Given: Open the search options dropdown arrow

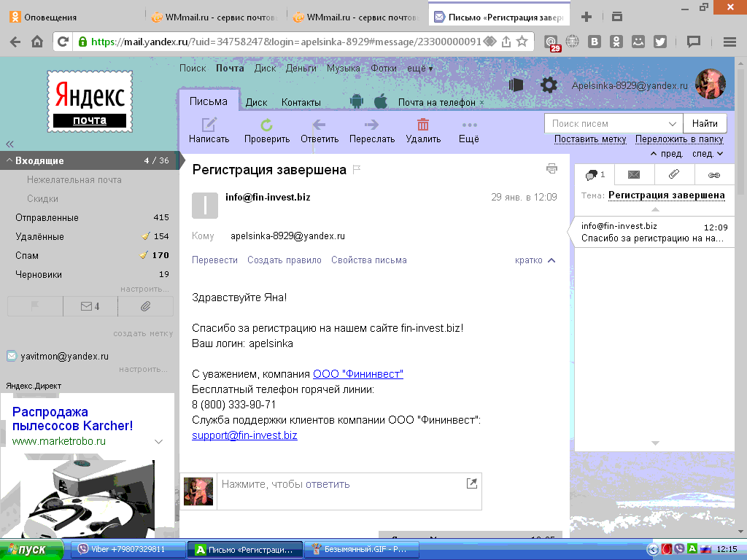Looking at the screenshot, I should tap(672, 124).
